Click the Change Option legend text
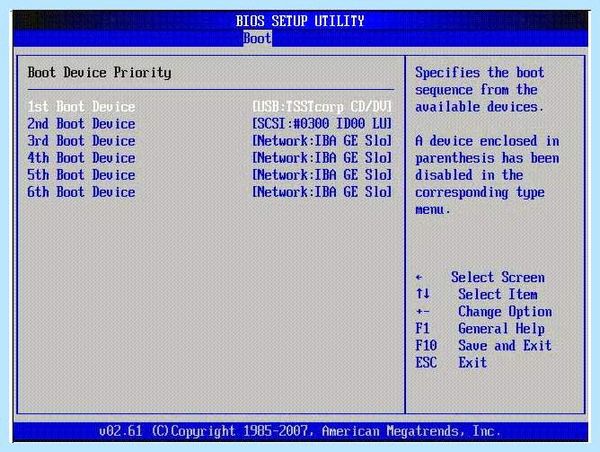The image size is (600, 452). tap(505, 312)
